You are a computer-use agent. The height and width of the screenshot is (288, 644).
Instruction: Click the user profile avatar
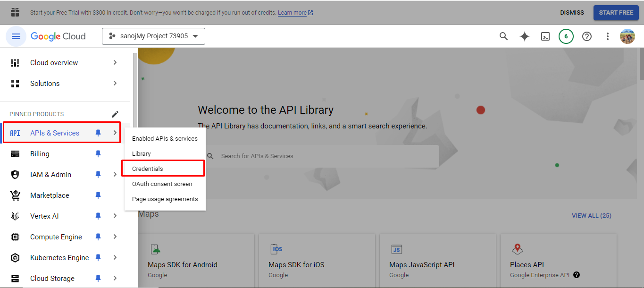627,36
